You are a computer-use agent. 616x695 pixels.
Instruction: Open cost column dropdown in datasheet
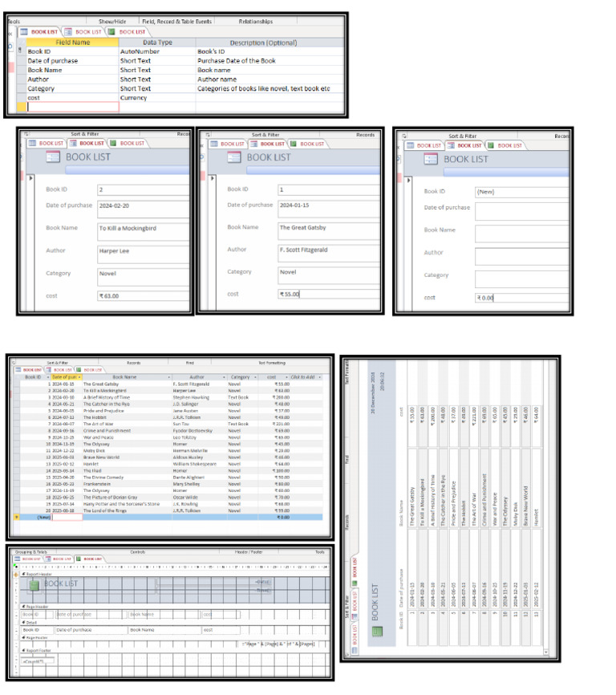[286, 377]
